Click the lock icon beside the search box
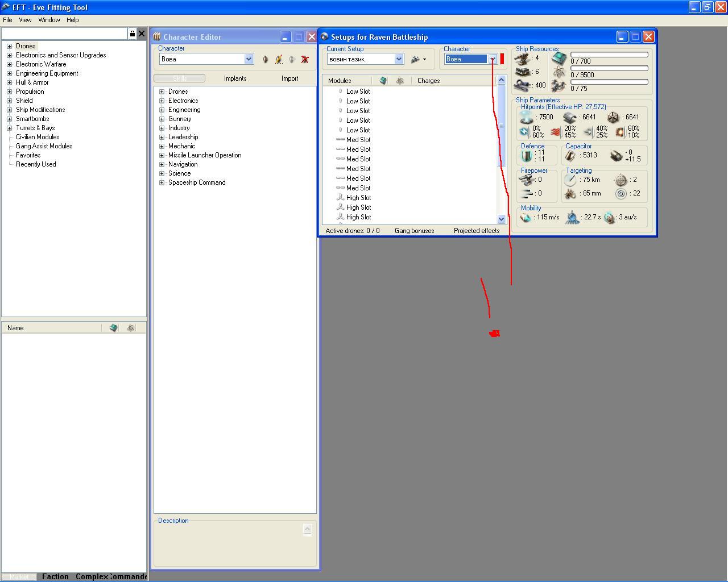 (133, 34)
